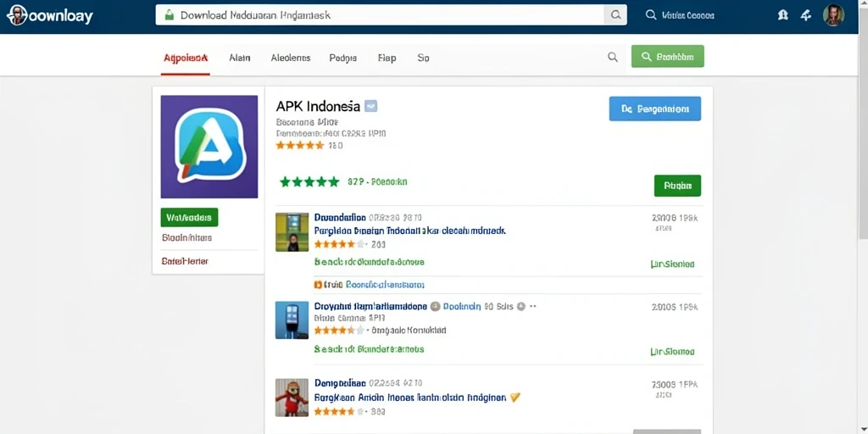Click the APK Indonesia title text

tap(318, 106)
